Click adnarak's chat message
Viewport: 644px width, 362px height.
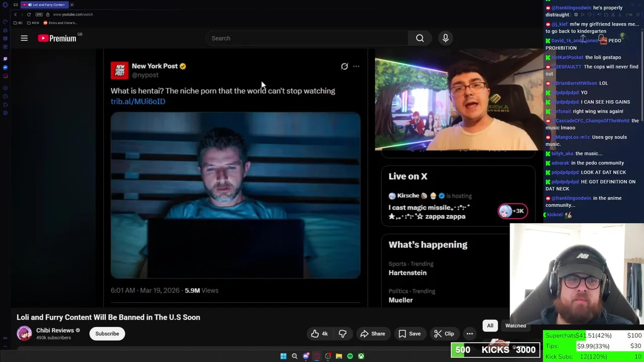[585, 163]
